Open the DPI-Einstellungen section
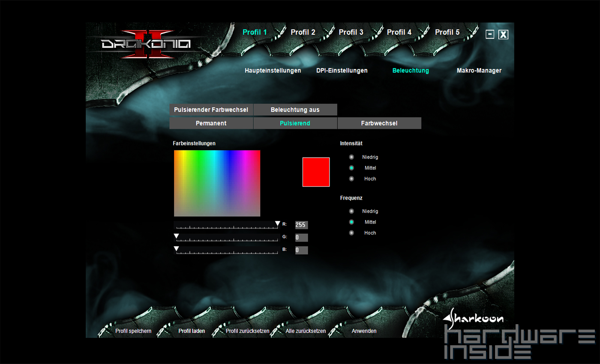Screen dimensions: 600x364 (342, 71)
